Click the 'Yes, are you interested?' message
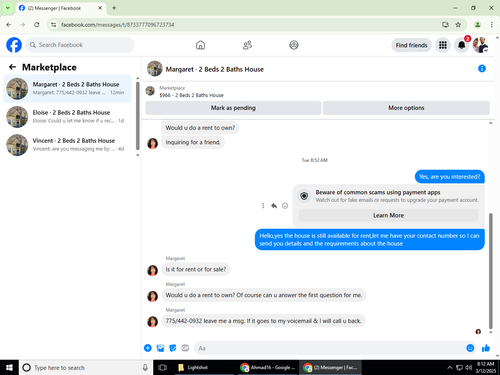 click(450, 177)
